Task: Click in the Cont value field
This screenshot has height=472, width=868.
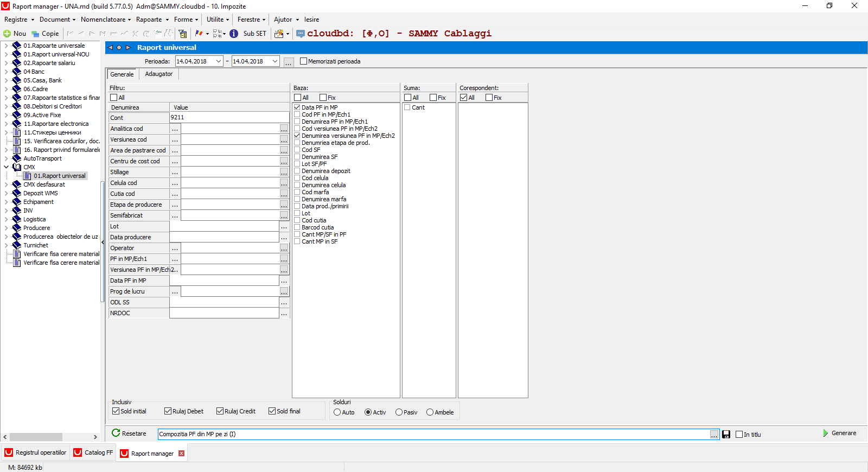Action: click(x=229, y=118)
